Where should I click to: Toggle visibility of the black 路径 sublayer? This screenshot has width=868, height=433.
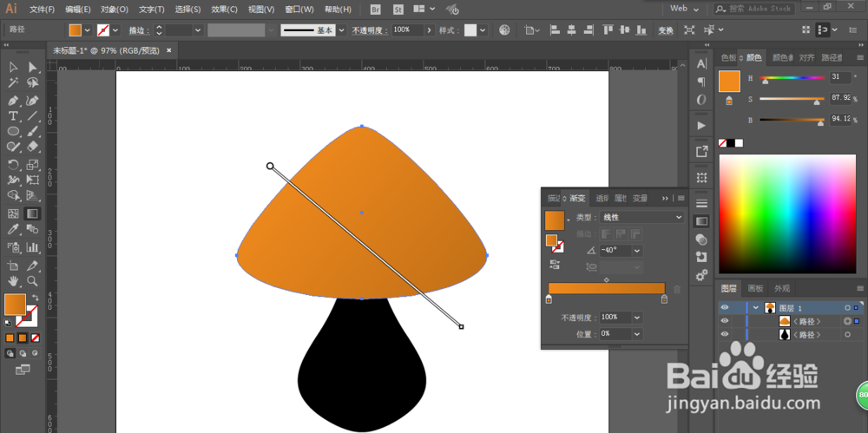(725, 334)
